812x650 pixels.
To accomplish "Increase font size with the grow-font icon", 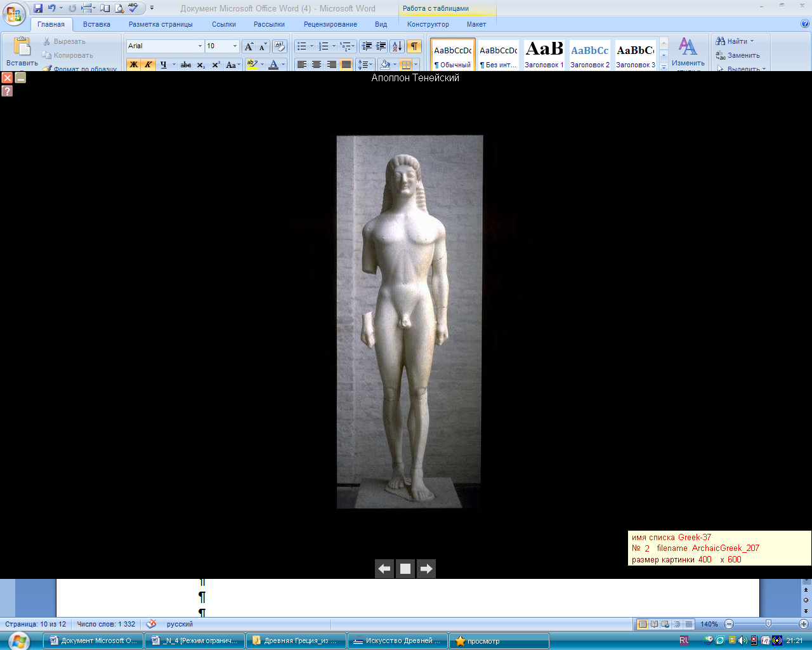I will [249, 46].
